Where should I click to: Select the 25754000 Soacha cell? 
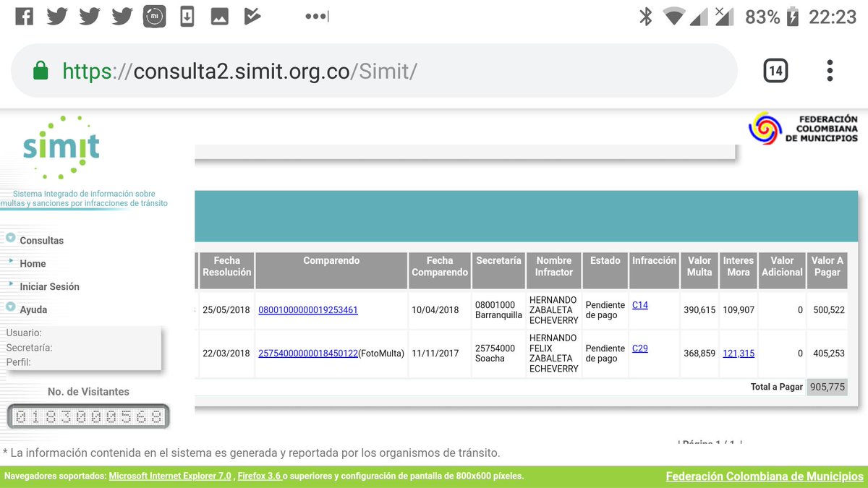(x=498, y=354)
